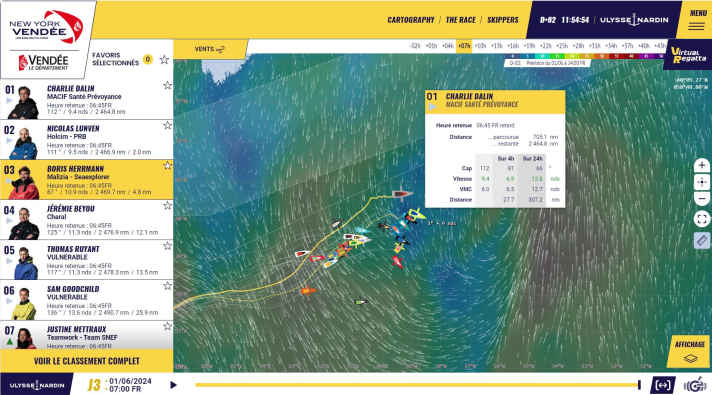Zoom in on the map
Viewport: 712px width, 395px height.
[x=702, y=165]
